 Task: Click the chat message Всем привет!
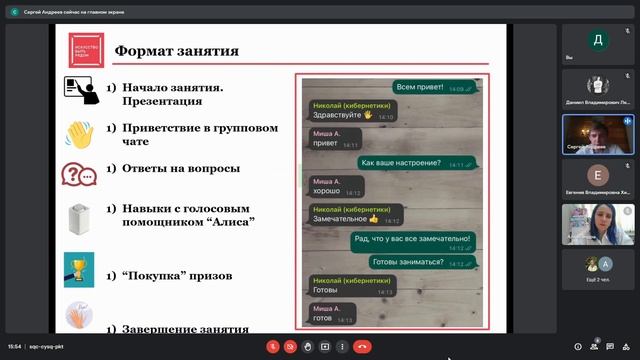[434, 87]
